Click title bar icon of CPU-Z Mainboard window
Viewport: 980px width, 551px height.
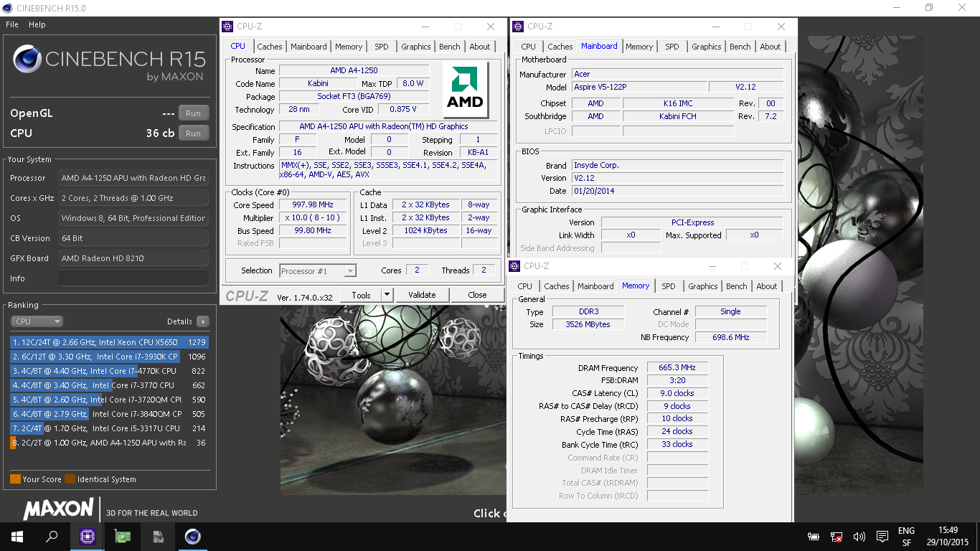click(519, 27)
